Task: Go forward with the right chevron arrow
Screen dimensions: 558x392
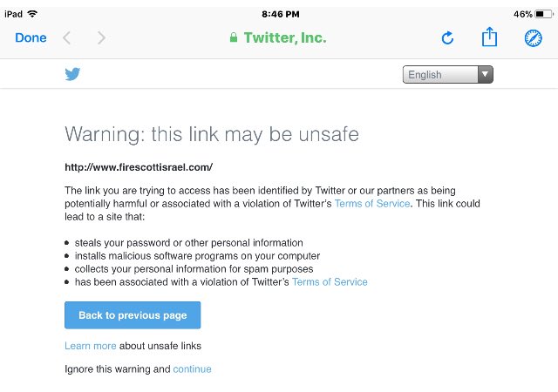Action: pos(101,37)
